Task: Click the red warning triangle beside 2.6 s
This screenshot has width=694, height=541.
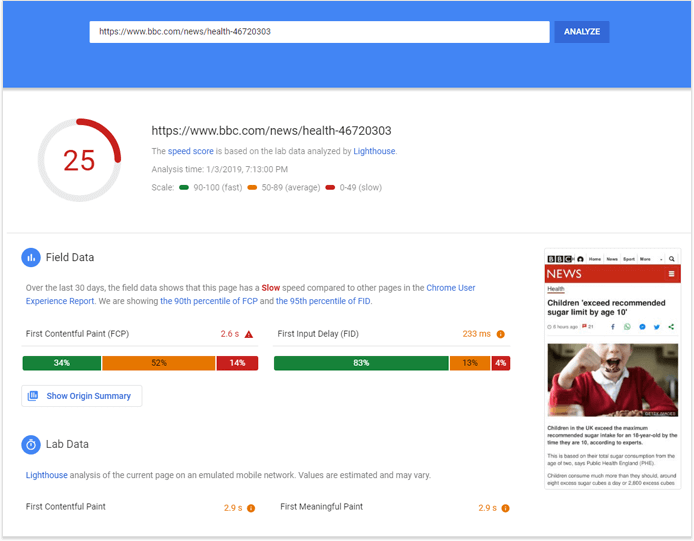Action: (249, 334)
